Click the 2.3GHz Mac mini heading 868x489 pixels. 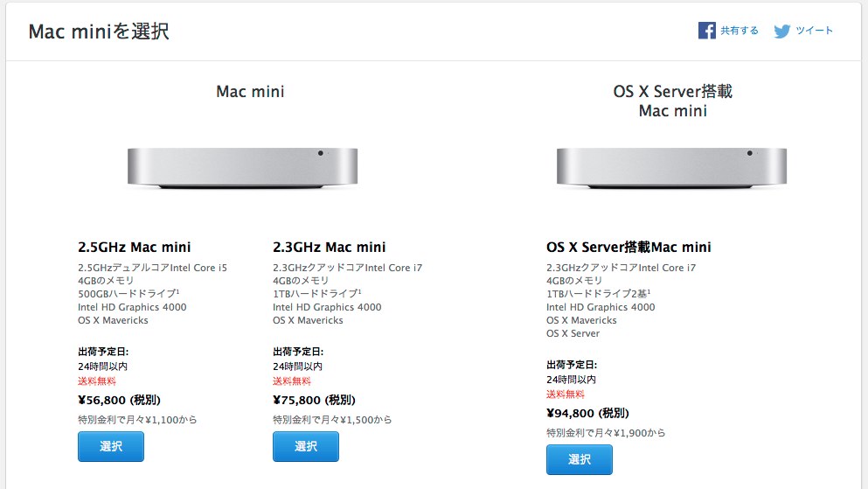coord(330,247)
